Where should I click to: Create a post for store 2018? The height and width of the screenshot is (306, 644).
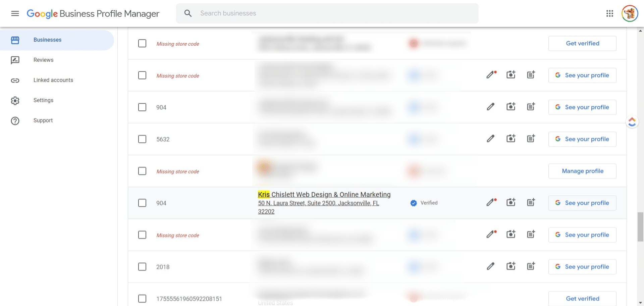pyautogui.click(x=531, y=266)
